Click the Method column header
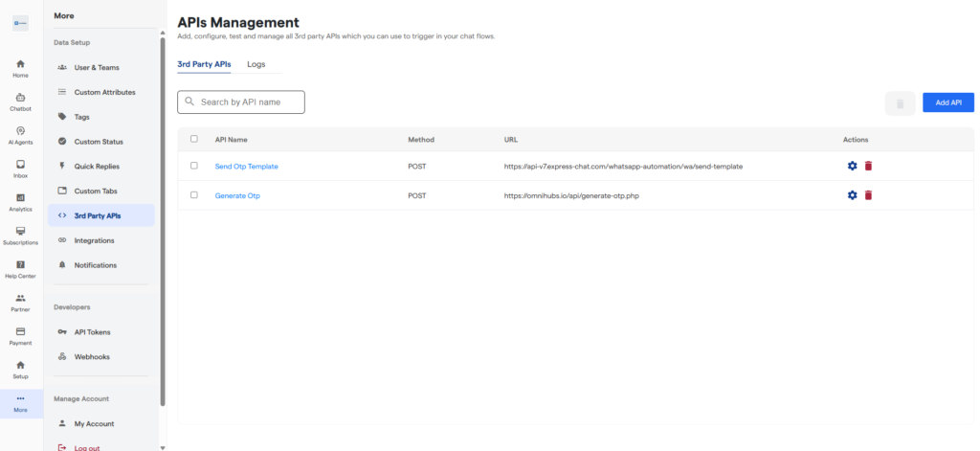 [x=421, y=140]
